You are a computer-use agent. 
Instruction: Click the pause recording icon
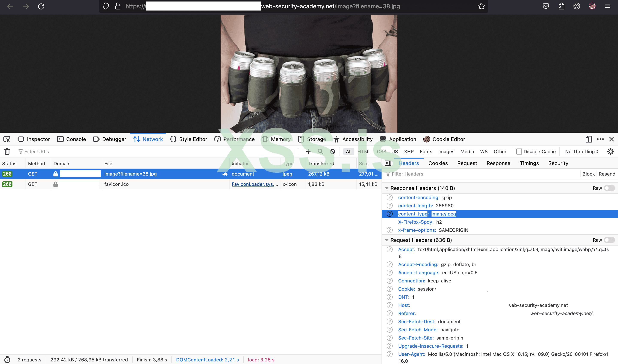pos(297,151)
